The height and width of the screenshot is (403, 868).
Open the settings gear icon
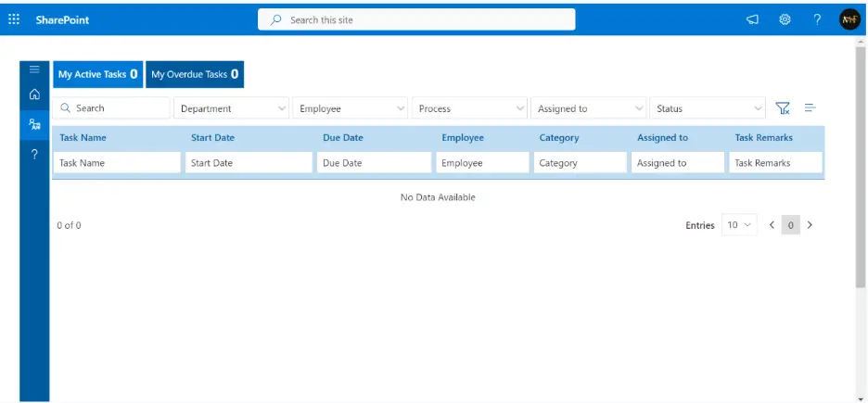[x=785, y=19]
